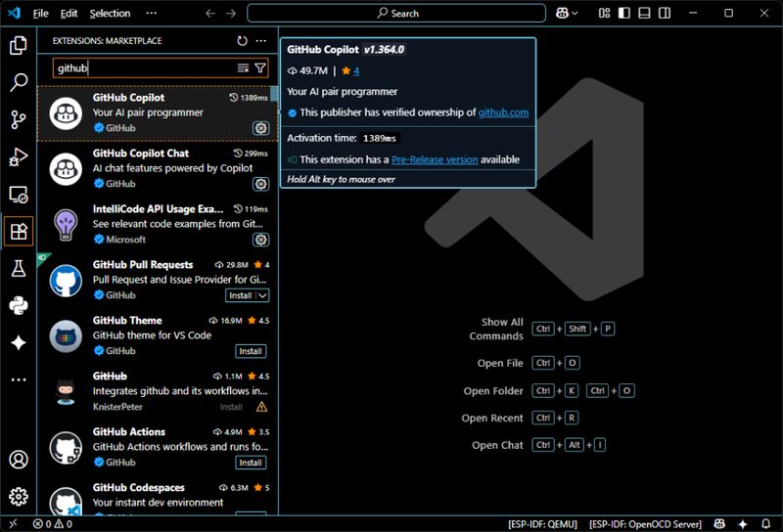Click the extensions search field containing github
This screenshot has width=783, height=532.
pos(142,68)
